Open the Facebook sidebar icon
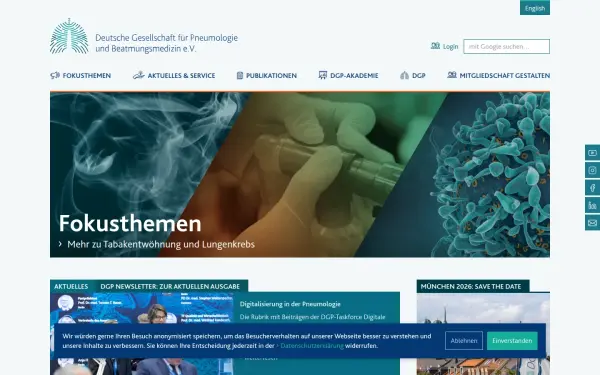 (592, 188)
